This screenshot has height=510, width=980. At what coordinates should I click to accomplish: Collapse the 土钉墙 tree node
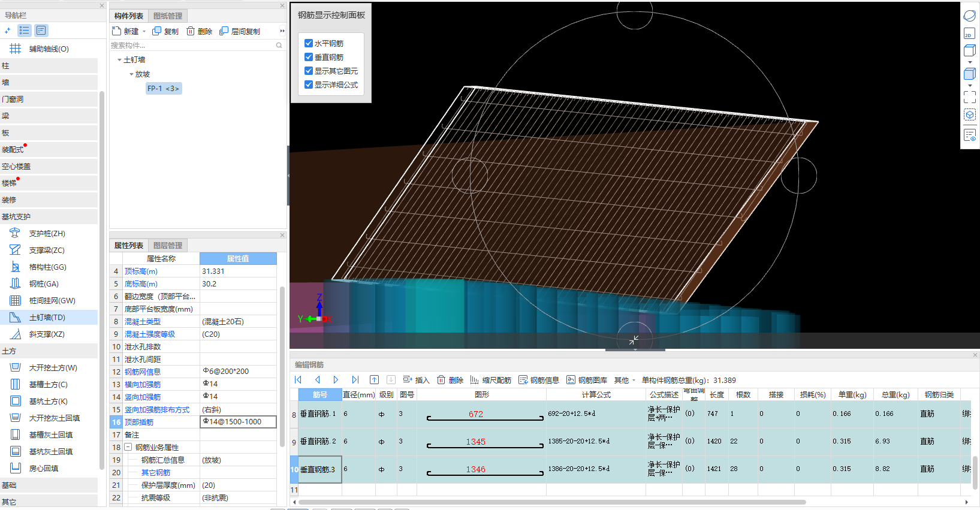[119, 60]
